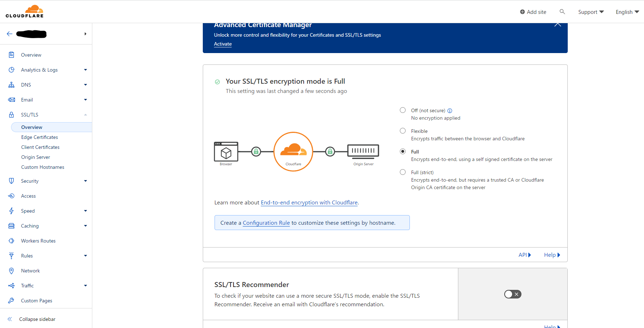Click the Collapse sidebar label
Image resolution: width=644 pixels, height=328 pixels.
click(x=37, y=319)
